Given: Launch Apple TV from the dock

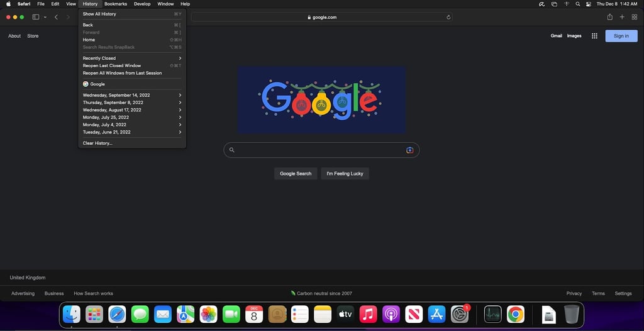Looking at the screenshot, I should [x=345, y=315].
